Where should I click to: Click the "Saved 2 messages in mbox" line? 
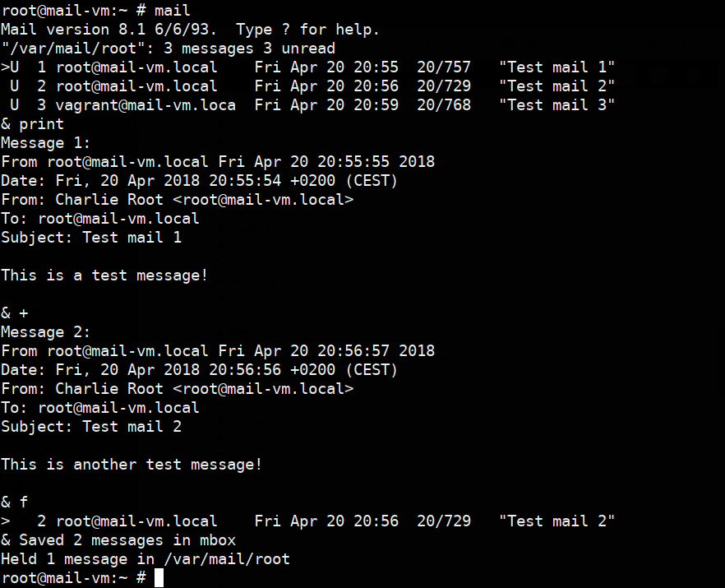tap(127, 540)
